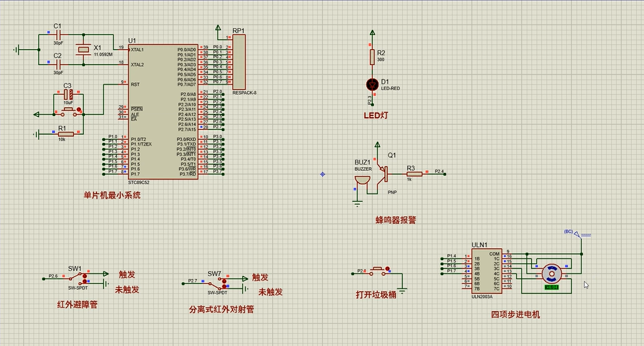
Task: Select capacitor C3 in reset circuit
Action: (x=68, y=95)
